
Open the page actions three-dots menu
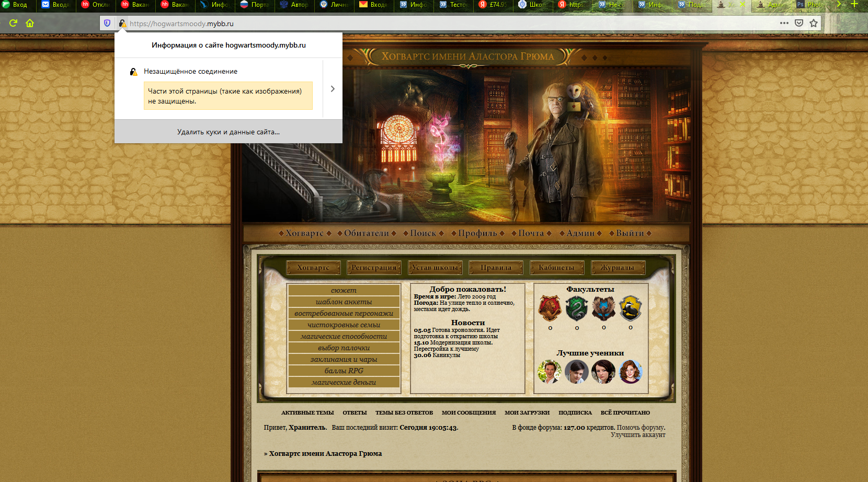(x=784, y=23)
